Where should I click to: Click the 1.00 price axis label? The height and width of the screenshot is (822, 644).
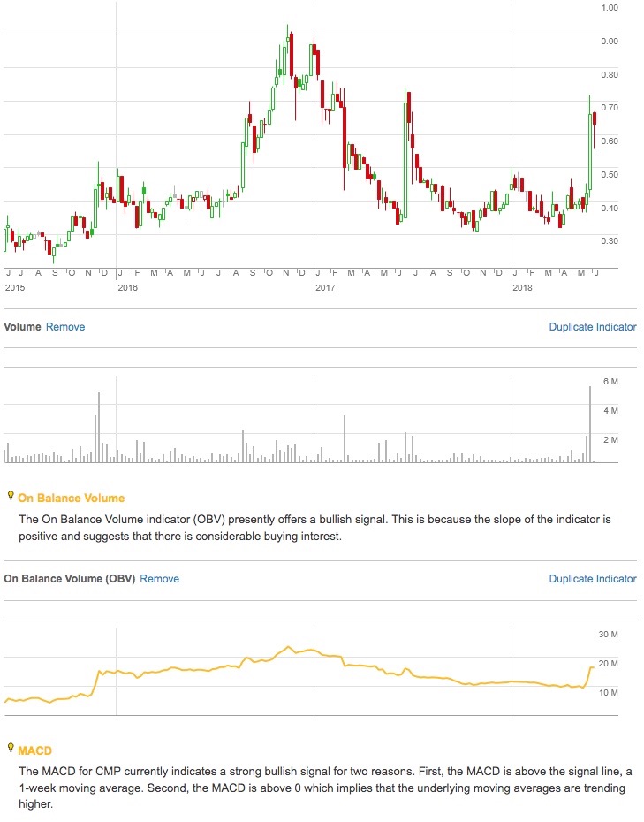click(610, 8)
